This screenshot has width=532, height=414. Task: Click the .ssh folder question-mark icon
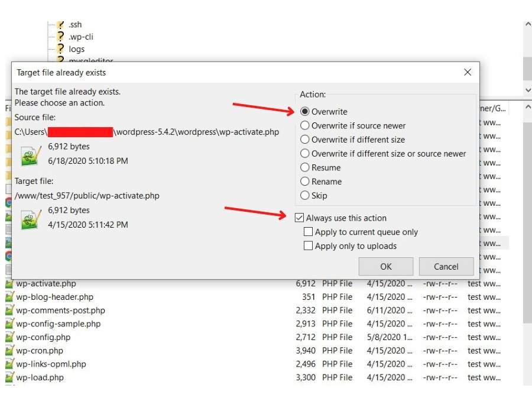coord(60,24)
